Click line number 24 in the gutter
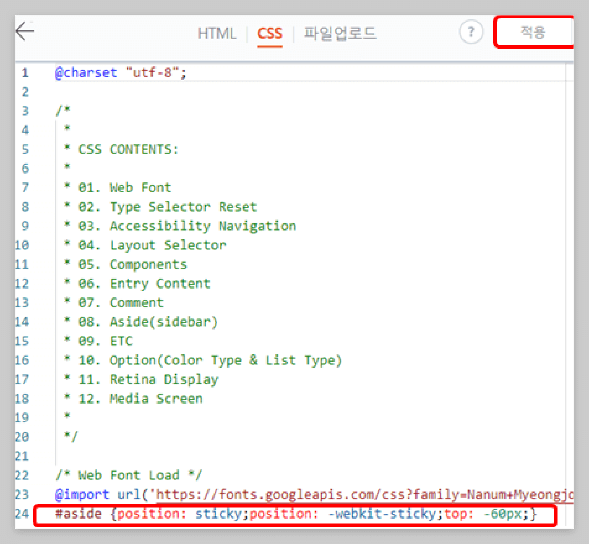 click(x=22, y=514)
